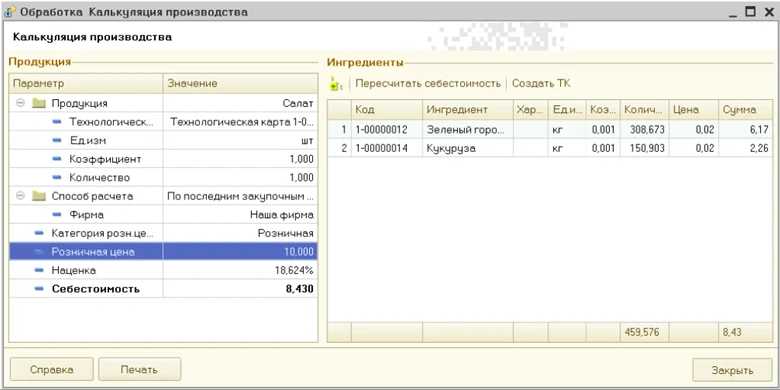
Task: Click the Розничная цена value field 10,000
Action: (240, 252)
